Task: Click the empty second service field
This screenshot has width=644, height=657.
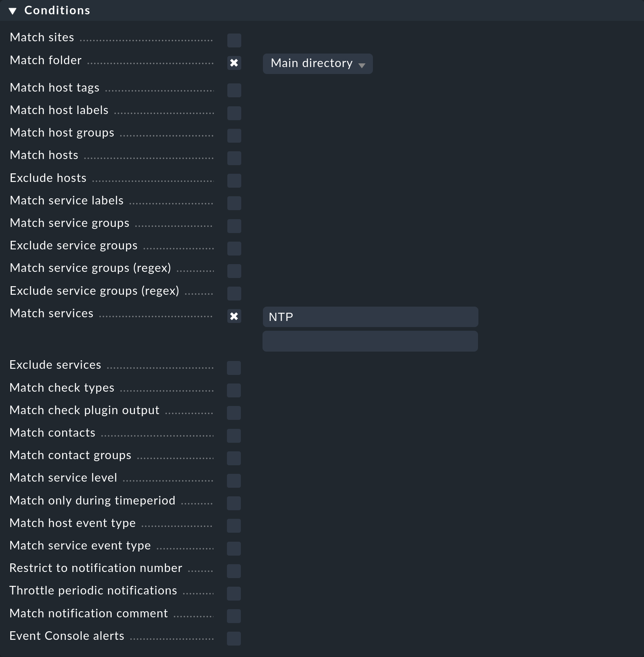Action: pyautogui.click(x=370, y=341)
